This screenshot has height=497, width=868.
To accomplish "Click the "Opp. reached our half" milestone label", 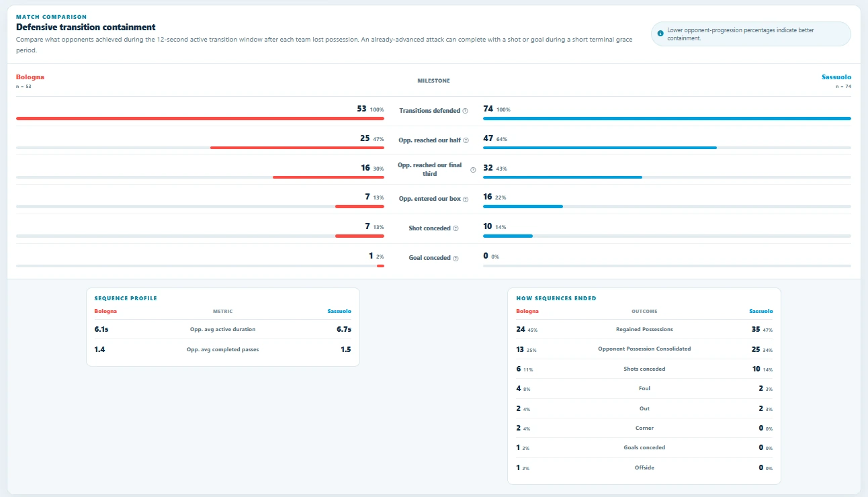I will (430, 140).
